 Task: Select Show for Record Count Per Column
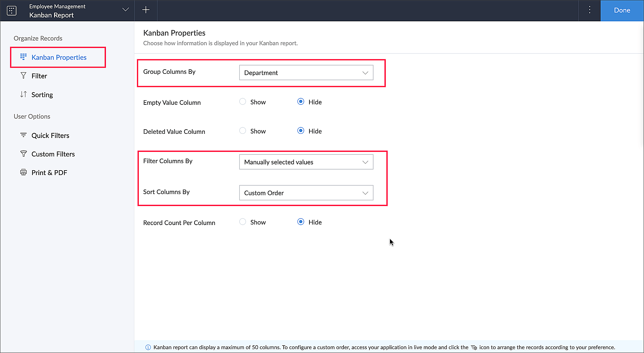[242, 222]
